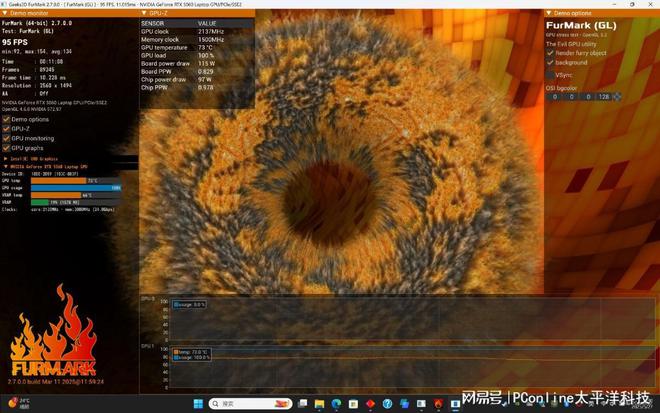Open the weather widget on the taskbar
Screen dimensions: 660x413
coord(19,403)
